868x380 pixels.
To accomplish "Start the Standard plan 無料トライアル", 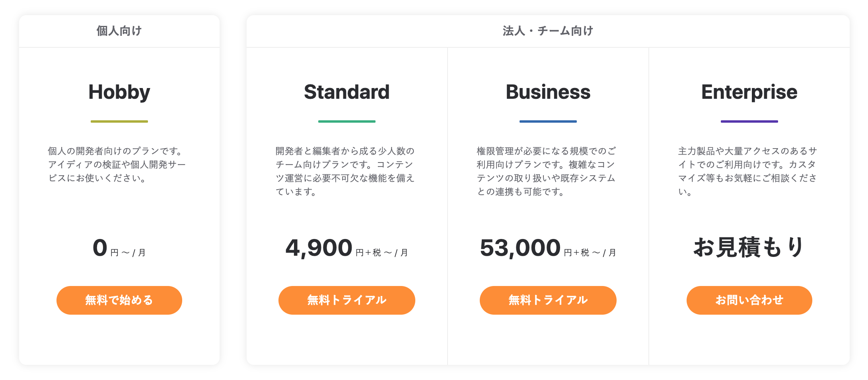I will point(346,300).
